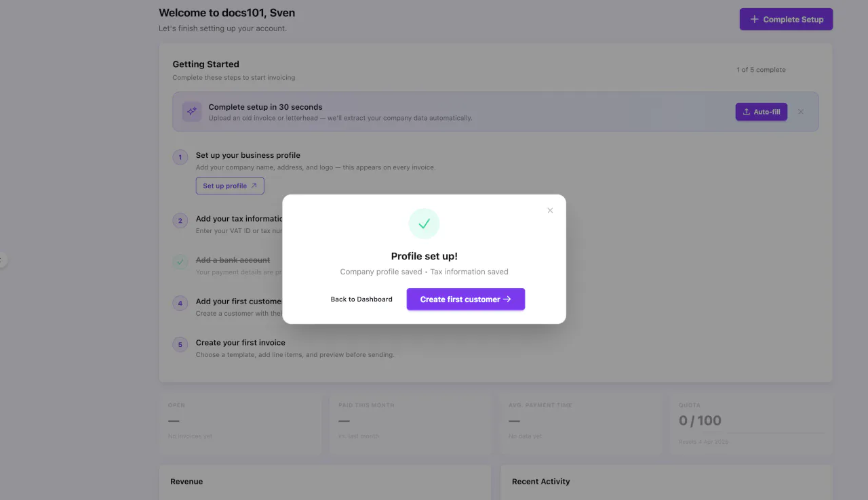Close the Profile set up dialog
This screenshot has width=868, height=500.
pyautogui.click(x=550, y=211)
